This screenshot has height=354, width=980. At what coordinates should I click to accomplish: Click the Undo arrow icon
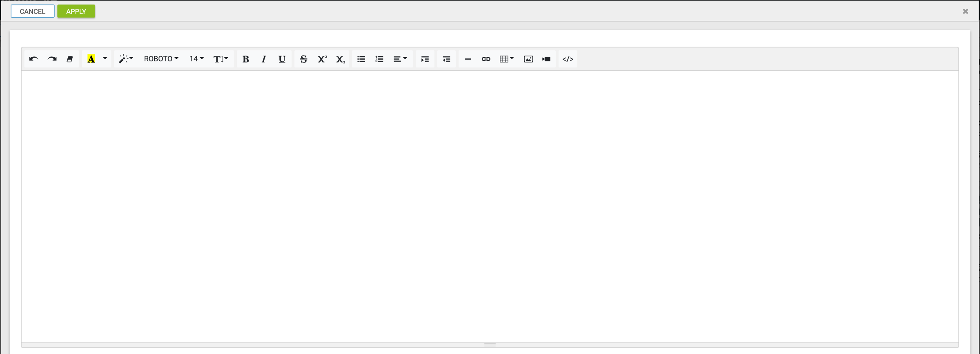(33, 59)
